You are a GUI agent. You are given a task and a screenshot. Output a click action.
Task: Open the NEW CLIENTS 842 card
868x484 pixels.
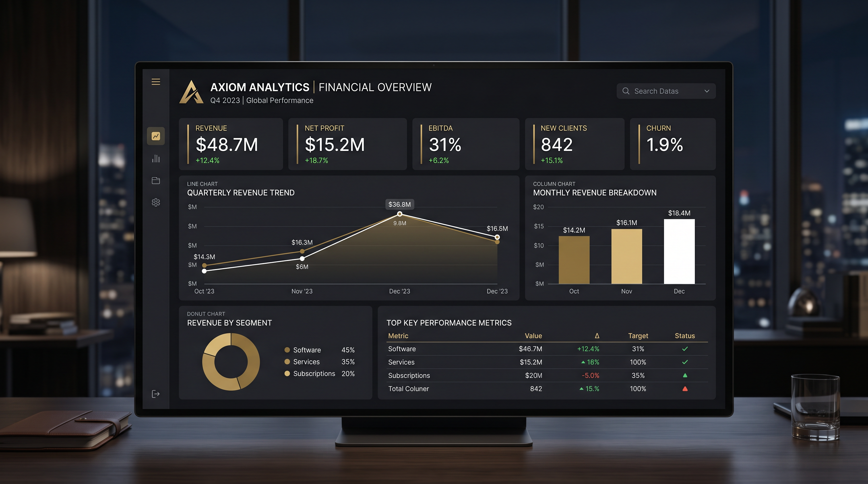click(574, 144)
